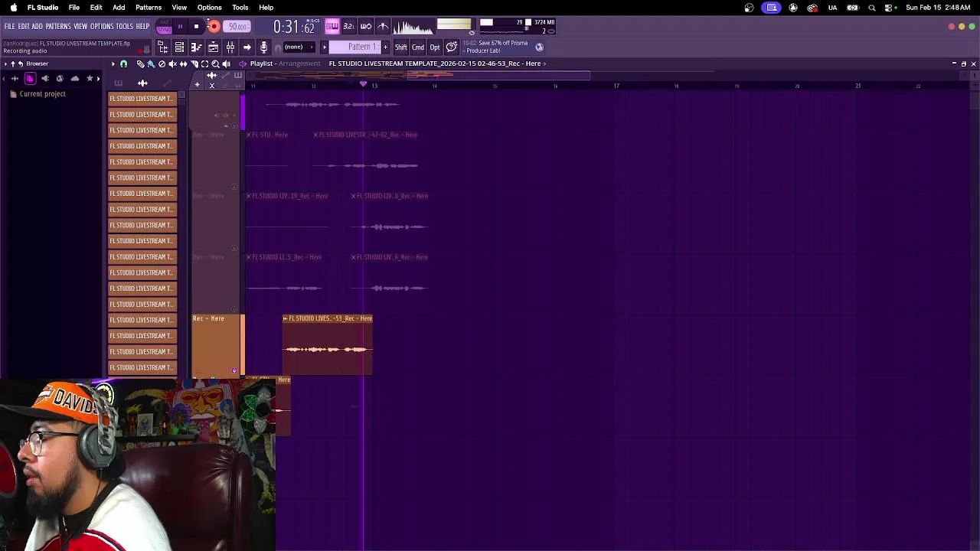Screen dimensions: 980x551
Task: Click the 90.000 tempo field
Action: (237, 27)
